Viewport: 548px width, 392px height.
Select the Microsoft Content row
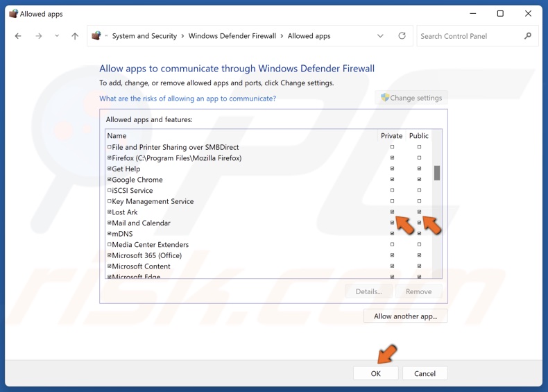(268, 266)
